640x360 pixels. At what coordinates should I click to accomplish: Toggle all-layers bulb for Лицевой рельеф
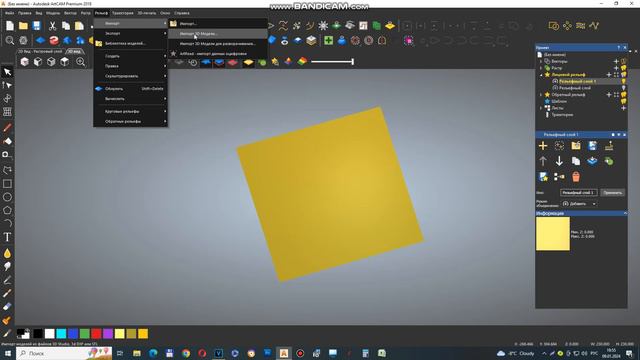[623, 75]
